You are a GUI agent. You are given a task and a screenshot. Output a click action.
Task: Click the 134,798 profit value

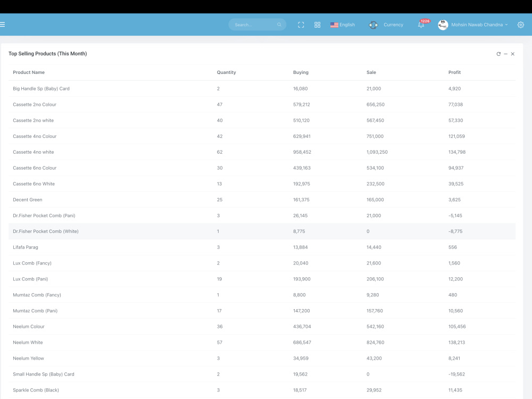pyautogui.click(x=456, y=152)
